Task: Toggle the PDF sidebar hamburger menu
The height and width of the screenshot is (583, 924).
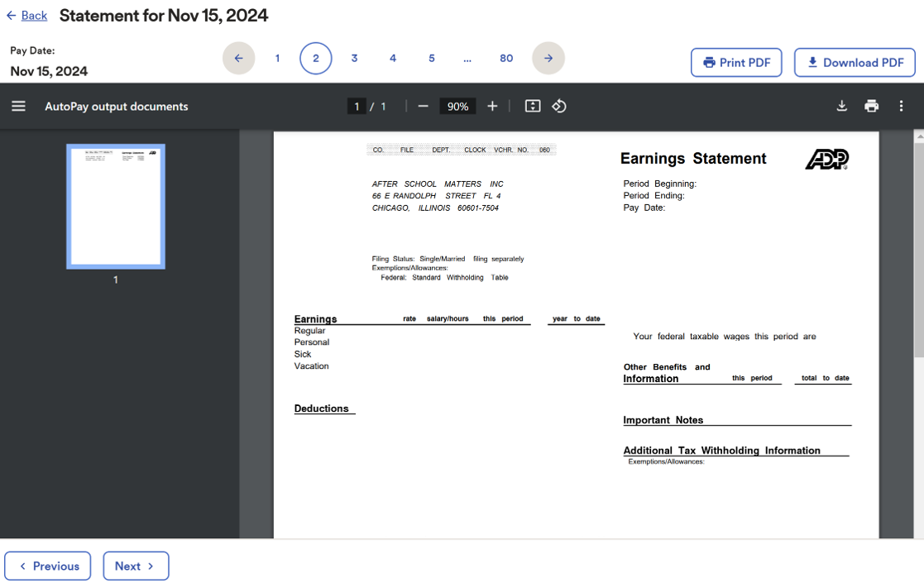Action: coord(18,106)
